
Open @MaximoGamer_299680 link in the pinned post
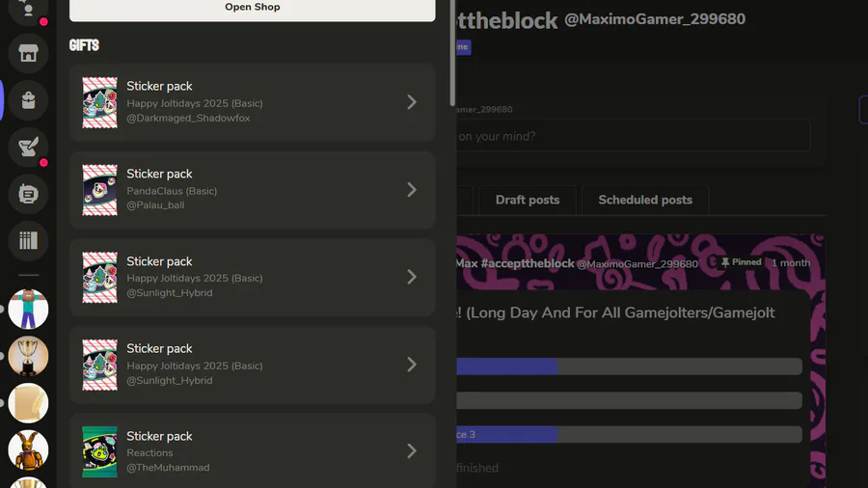(x=637, y=263)
